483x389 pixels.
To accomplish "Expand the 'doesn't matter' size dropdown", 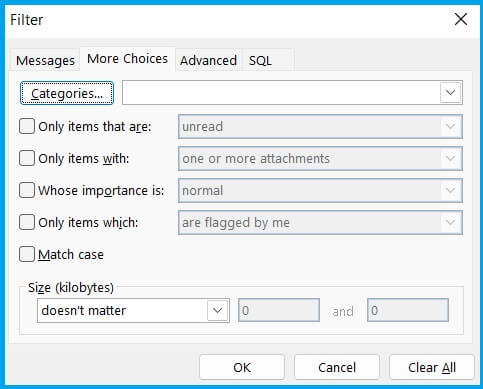I will pyautogui.click(x=133, y=310).
